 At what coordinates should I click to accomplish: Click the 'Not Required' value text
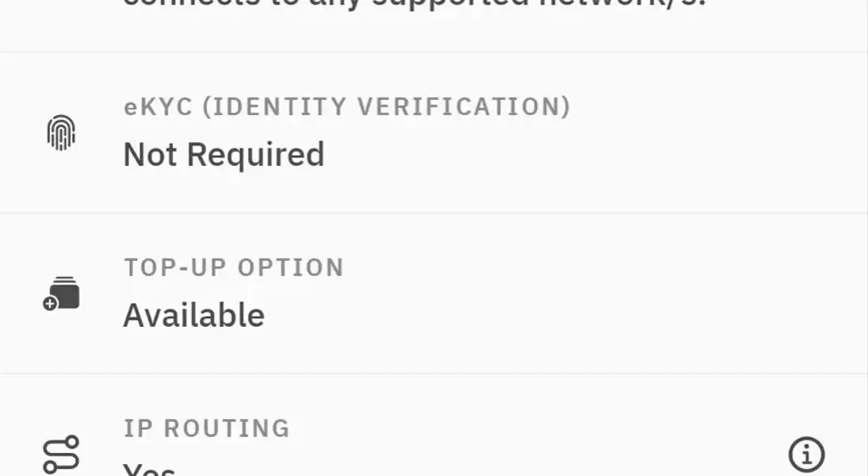click(224, 155)
